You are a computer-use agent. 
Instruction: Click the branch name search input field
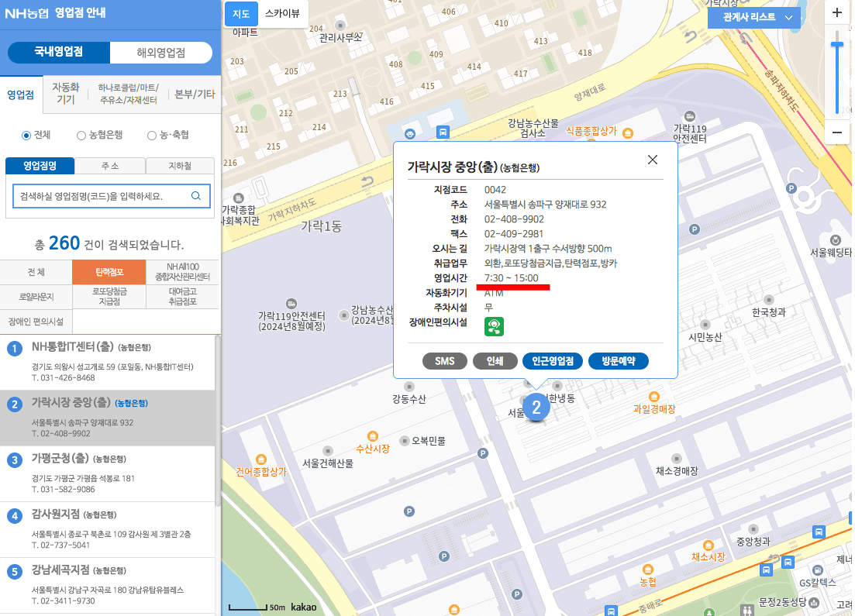pyautogui.click(x=112, y=196)
